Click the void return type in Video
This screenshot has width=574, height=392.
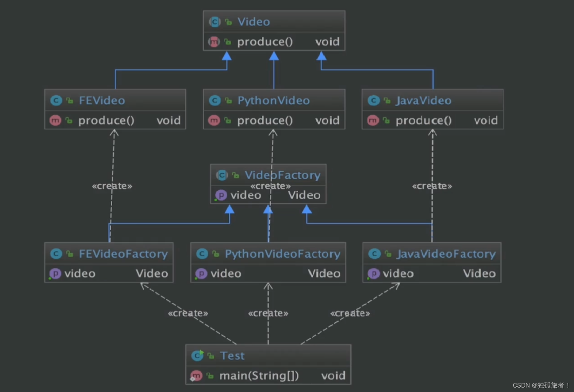[327, 42]
